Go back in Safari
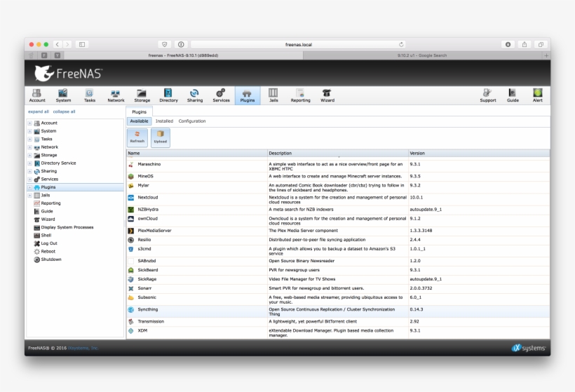 (57, 44)
